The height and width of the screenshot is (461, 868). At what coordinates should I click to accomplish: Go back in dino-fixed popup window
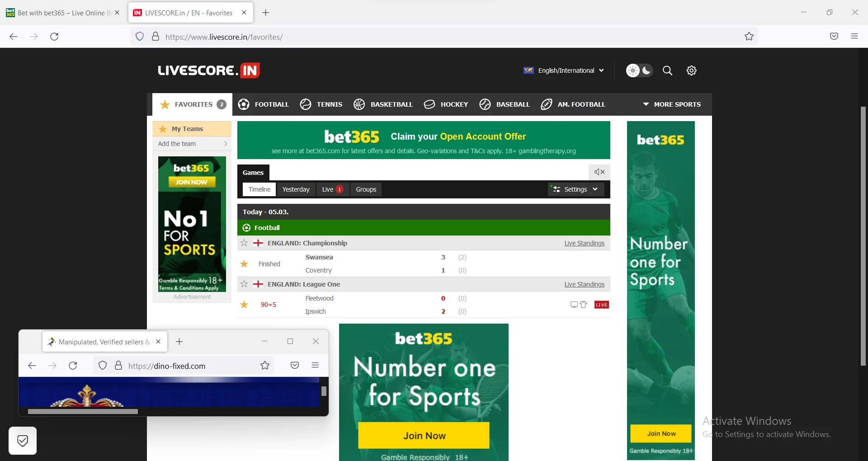coord(32,366)
